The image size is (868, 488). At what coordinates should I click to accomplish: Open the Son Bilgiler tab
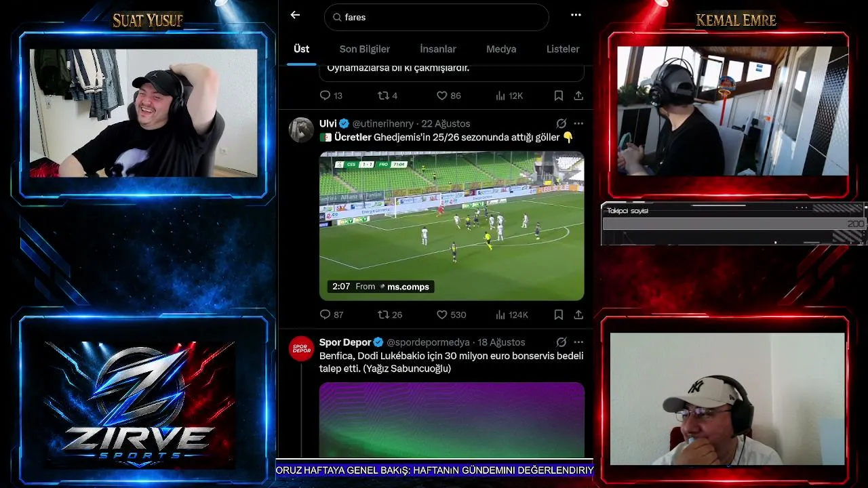(x=365, y=49)
